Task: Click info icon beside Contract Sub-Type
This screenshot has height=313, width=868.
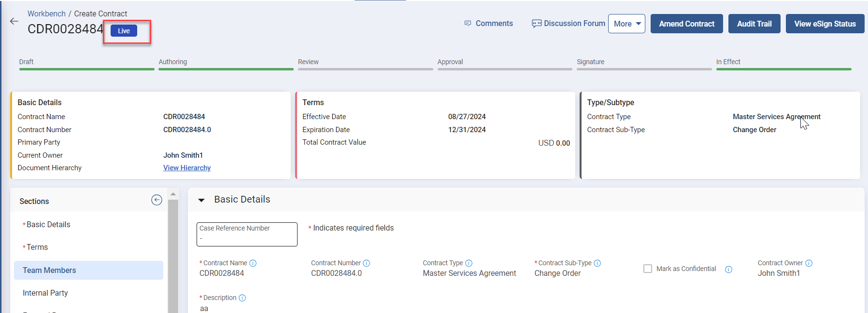Action: coord(598,263)
